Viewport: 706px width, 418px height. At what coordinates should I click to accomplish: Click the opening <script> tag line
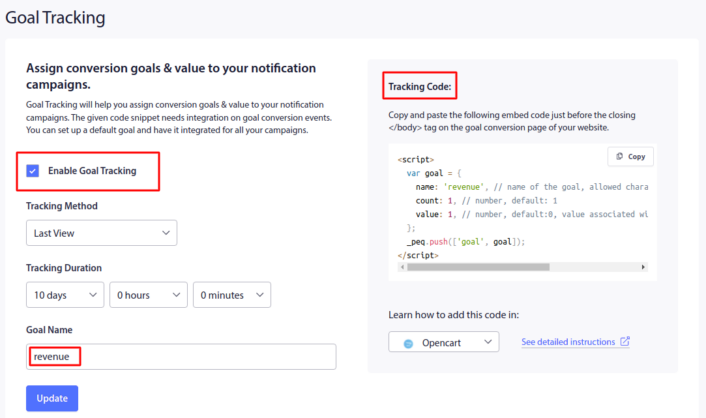[x=416, y=159]
